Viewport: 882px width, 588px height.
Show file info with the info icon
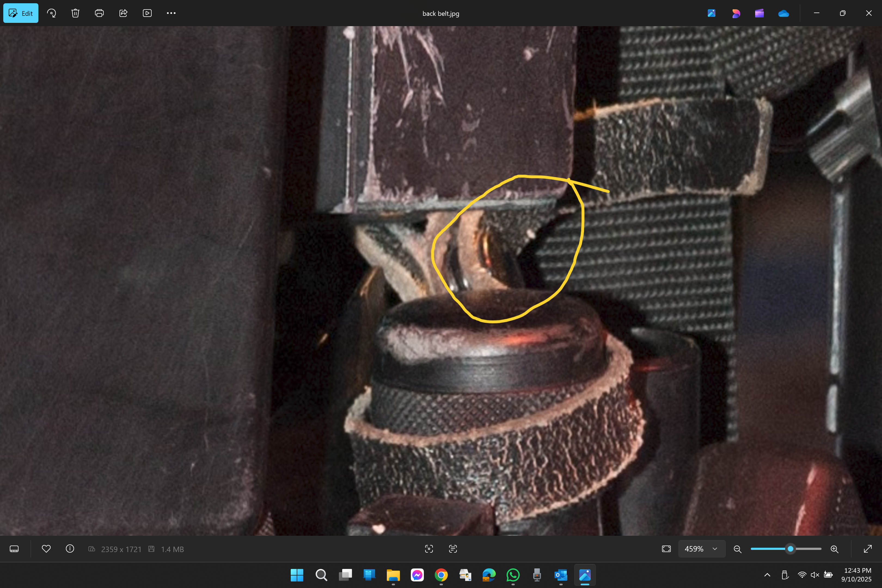click(x=70, y=549)
